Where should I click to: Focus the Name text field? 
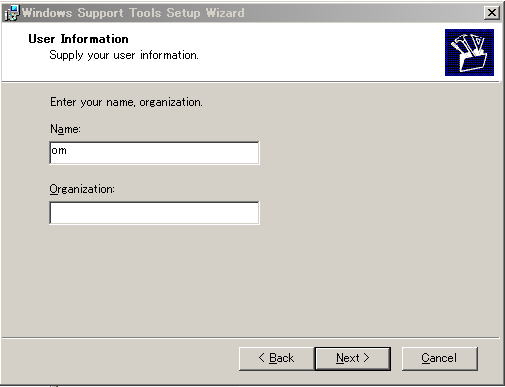(x=154, y=153)
